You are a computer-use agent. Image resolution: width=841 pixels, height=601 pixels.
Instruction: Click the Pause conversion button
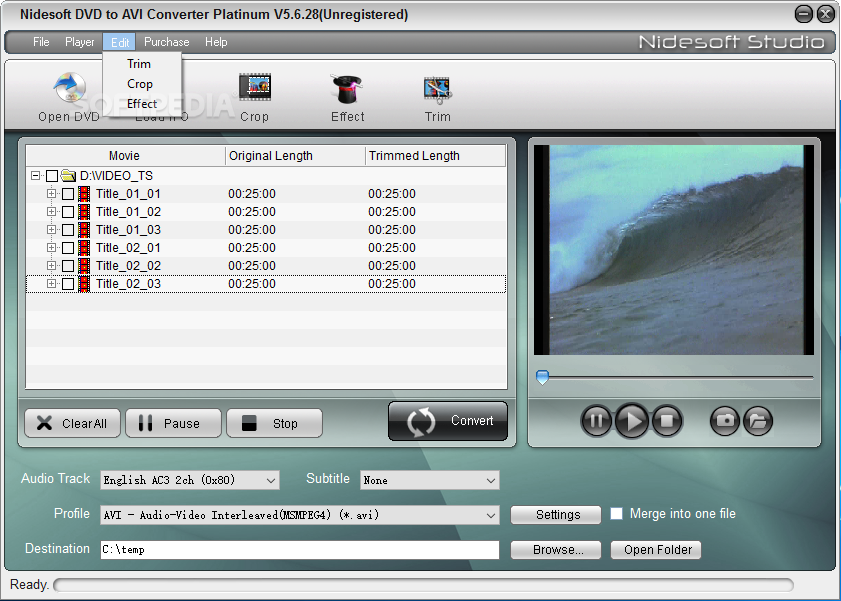point(173,423)
